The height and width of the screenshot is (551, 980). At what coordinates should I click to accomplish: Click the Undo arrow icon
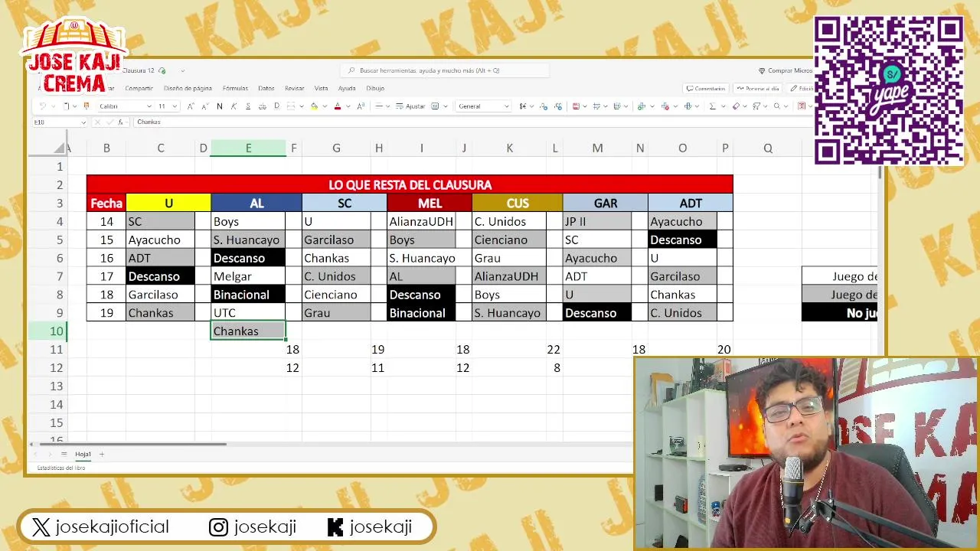tap(42, 106)
